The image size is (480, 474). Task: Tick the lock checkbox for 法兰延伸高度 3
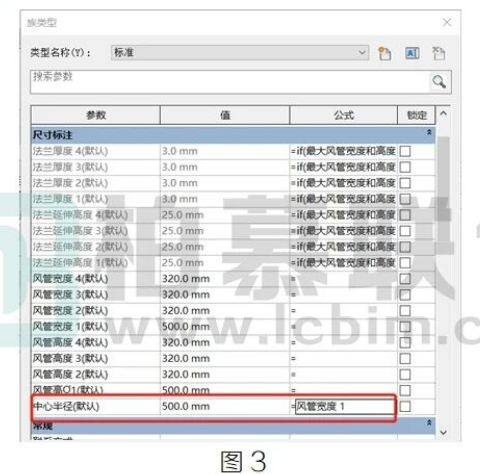coord(405,231)
